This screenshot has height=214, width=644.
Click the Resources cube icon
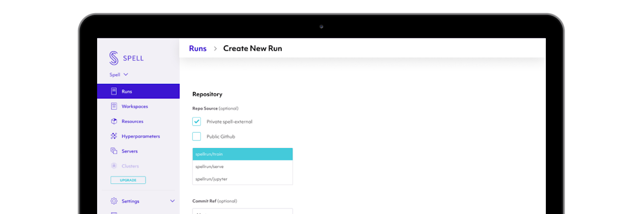coord(114,121)
